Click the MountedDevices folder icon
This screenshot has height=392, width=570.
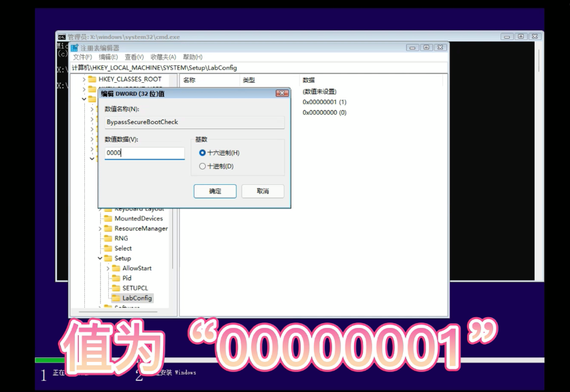point(107,218)
